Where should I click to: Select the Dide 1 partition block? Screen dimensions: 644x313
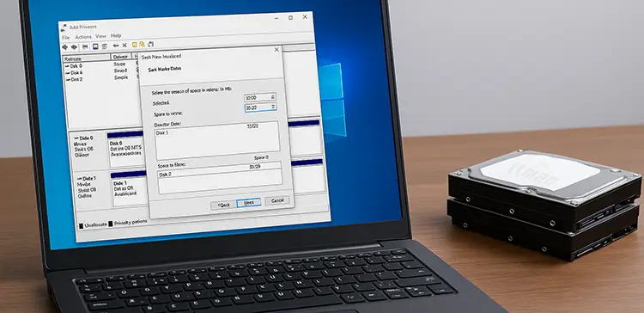coord(130,190)
